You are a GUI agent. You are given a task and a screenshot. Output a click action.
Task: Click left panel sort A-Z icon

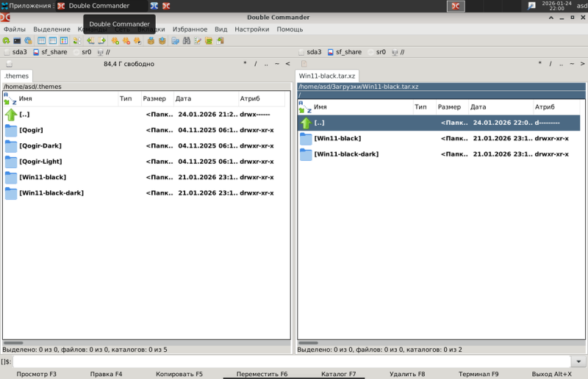[10, 98]
